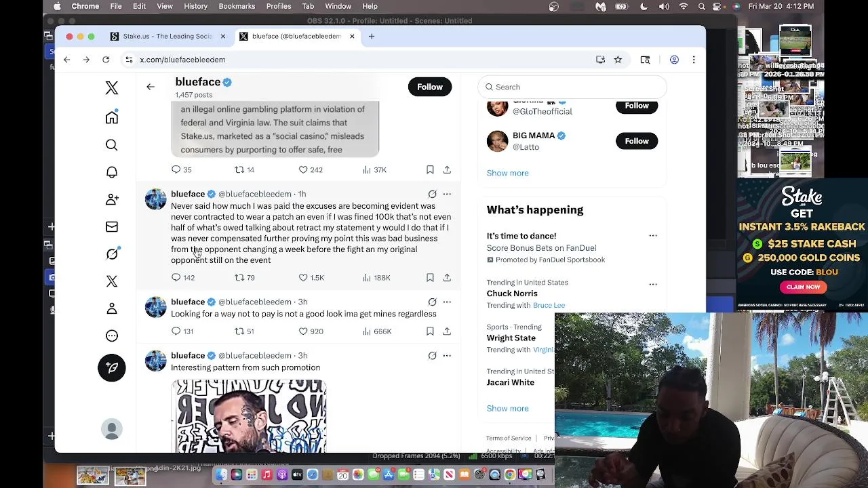Compose a new post button
Screen dimensions: 868x488
[112, 367]
